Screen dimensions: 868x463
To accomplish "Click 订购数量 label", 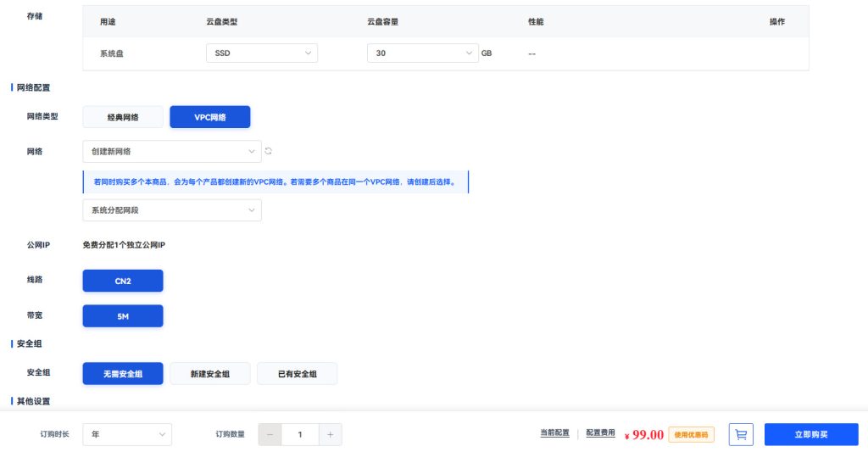I will [x=230, y=434].
